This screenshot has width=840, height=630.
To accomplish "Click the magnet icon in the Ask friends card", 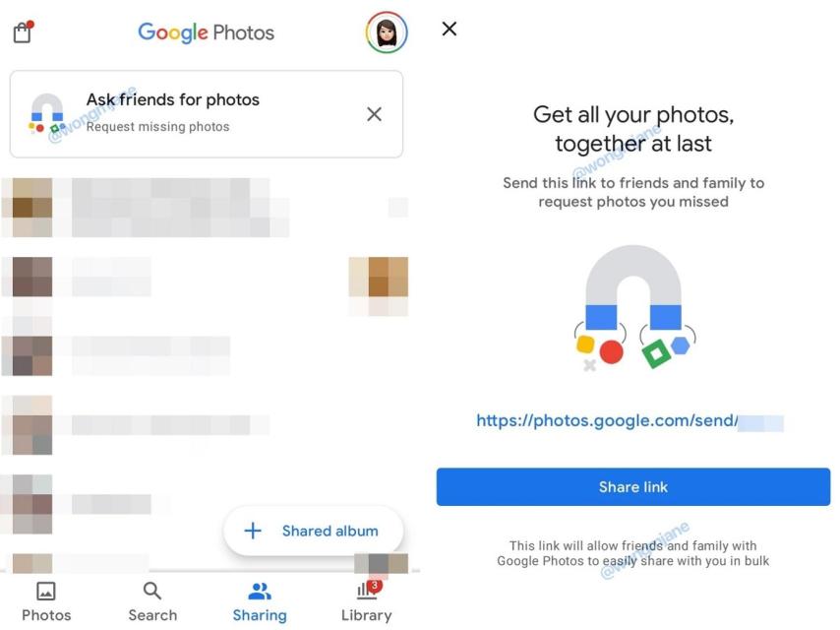I will click(x=46, y=113).
